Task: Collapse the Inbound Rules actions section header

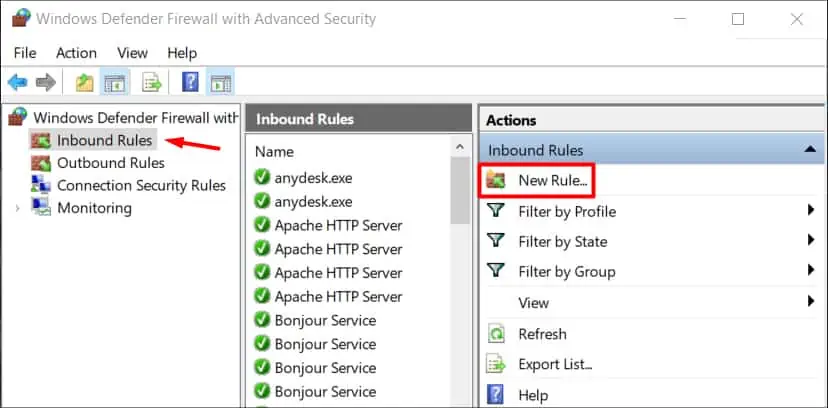Action: (810, 150)
